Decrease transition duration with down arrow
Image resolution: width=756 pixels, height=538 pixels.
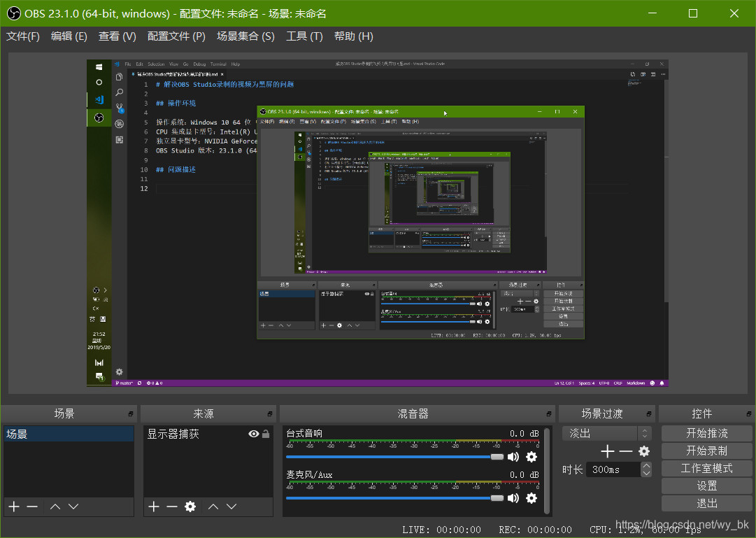[647, 473]
